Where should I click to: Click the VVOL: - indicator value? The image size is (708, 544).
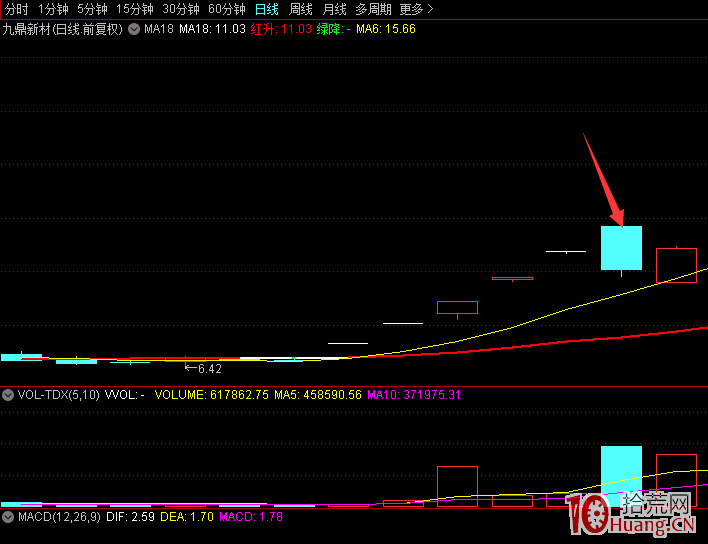[x=125, y=395]
